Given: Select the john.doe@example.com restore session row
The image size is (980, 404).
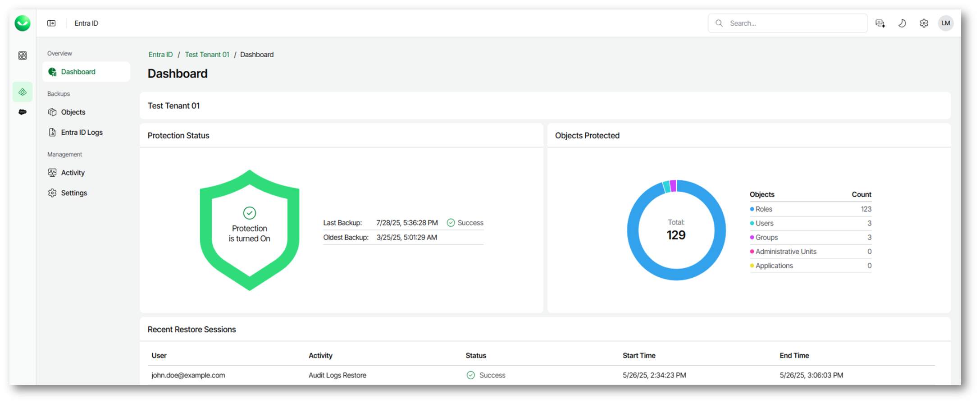Looking at the screenshot, I should pos(188,375).
